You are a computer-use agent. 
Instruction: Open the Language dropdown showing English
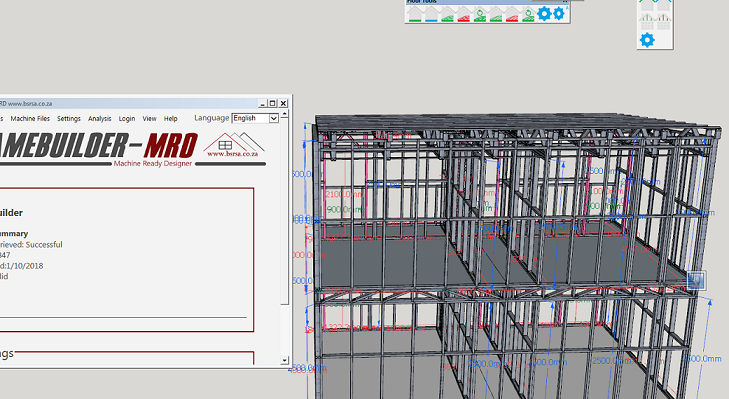(255, 118)
